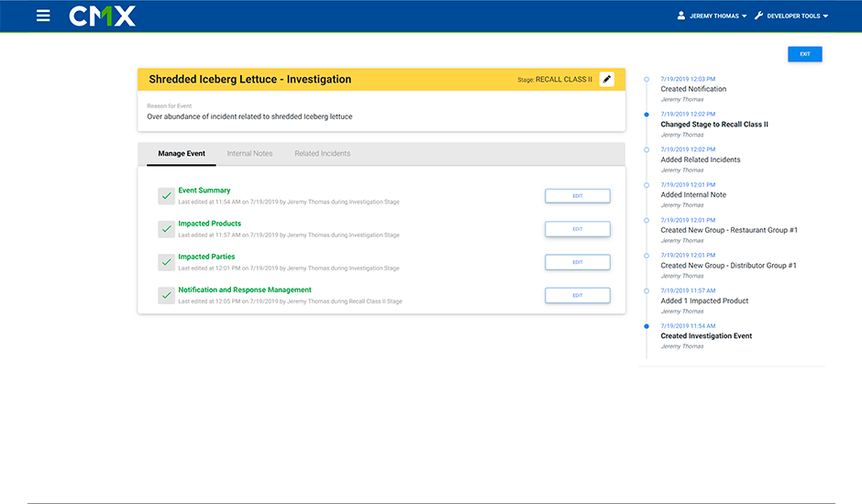Click the Event Summary last edited 11:54 AM text
This screenshot has height=504, width=862.
pyautogui.click(x=289, y=202)
